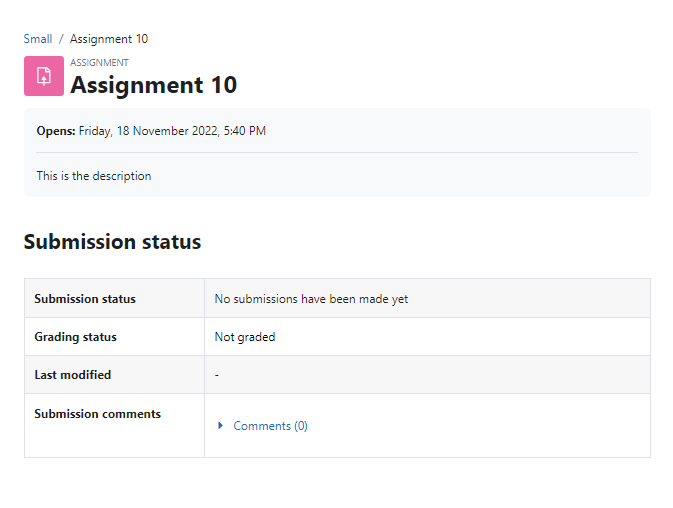Click the 'This is the description' text
Image resolution: width=673 pixels, height=508 pixels.
click(x=94, y=176)
